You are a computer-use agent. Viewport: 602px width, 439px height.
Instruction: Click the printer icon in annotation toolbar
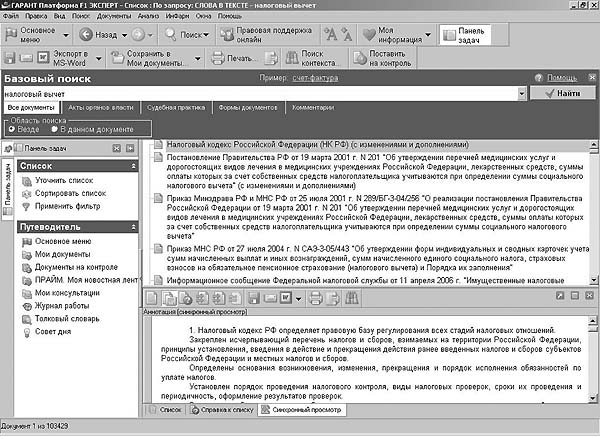(316, 298)
